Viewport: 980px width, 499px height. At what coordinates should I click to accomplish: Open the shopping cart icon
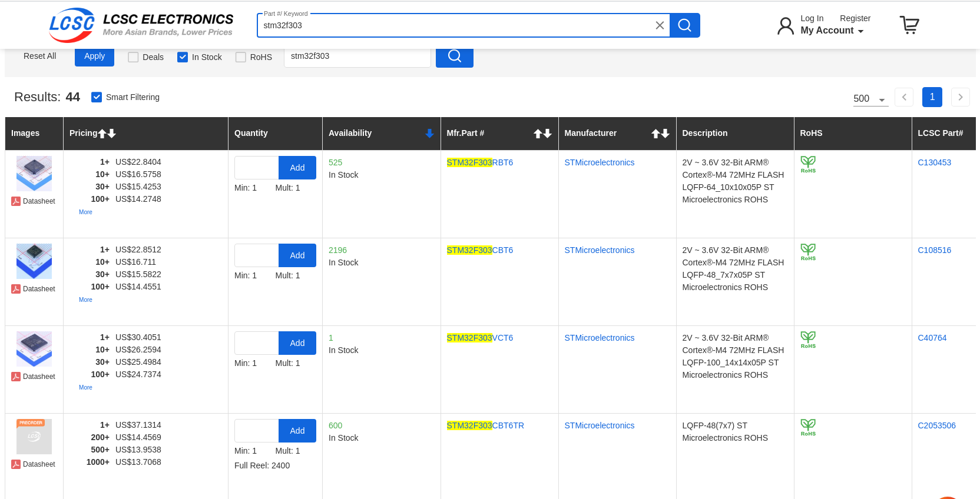[909, 25]
